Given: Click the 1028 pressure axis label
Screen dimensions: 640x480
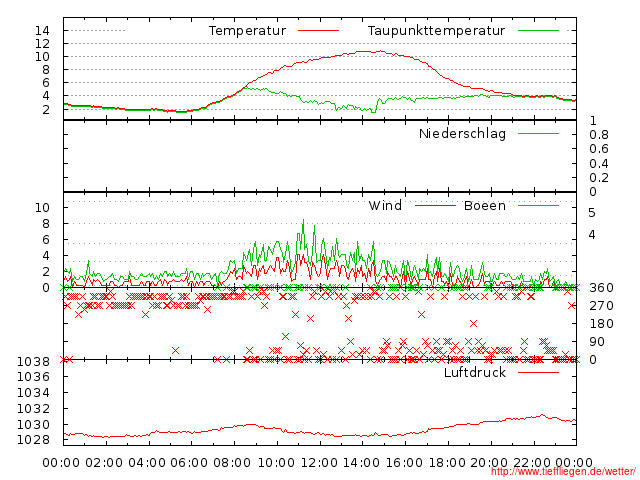Looking at the screenshot, I should 33,440.
